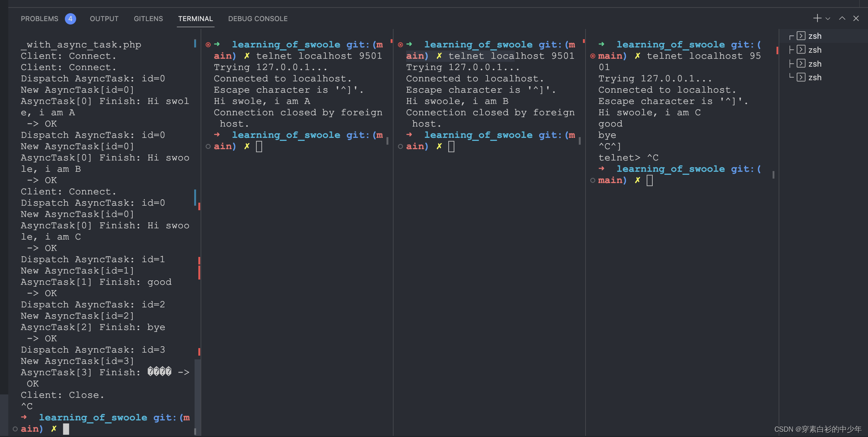Select the fourth zsh terminal entry
Screen dimensions: 868x437
[814, 78]
